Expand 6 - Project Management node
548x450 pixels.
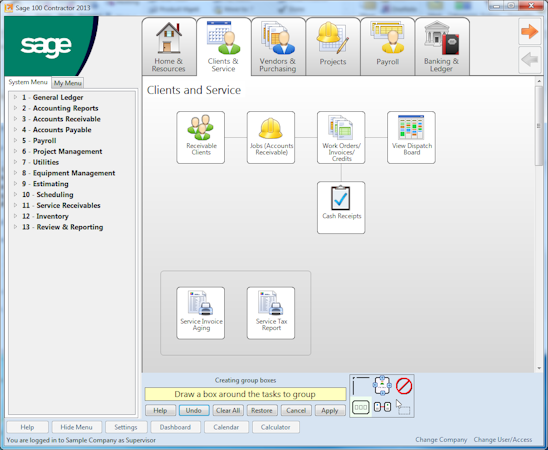coord(15,151)
